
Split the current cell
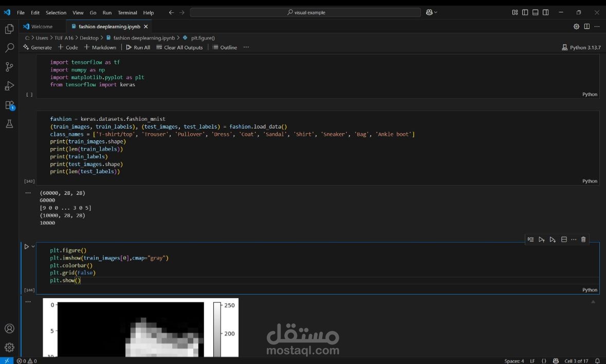[x=564, y=240]
